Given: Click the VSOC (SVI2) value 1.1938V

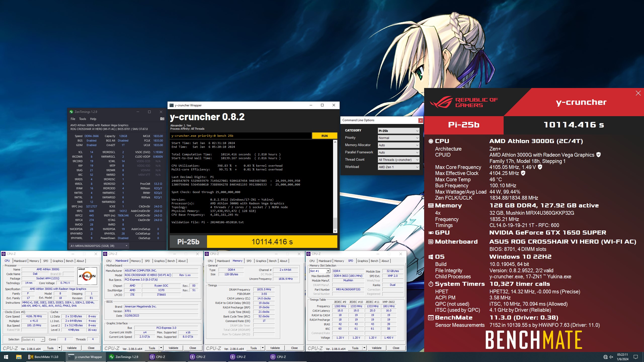Looking at the screenshot, I should pyautogui.click(x=158, y=152).
